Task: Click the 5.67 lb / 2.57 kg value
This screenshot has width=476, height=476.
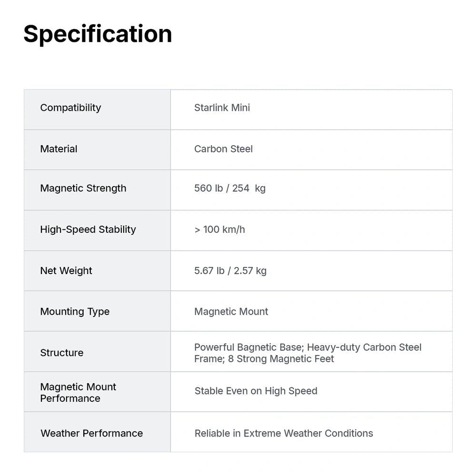Action: 230,270
